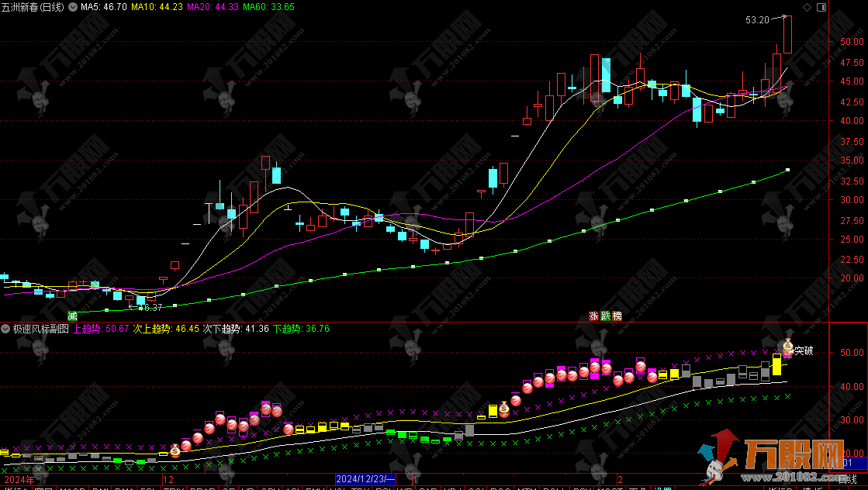Click the 16.37 low price label

click(x=150, y=308)
